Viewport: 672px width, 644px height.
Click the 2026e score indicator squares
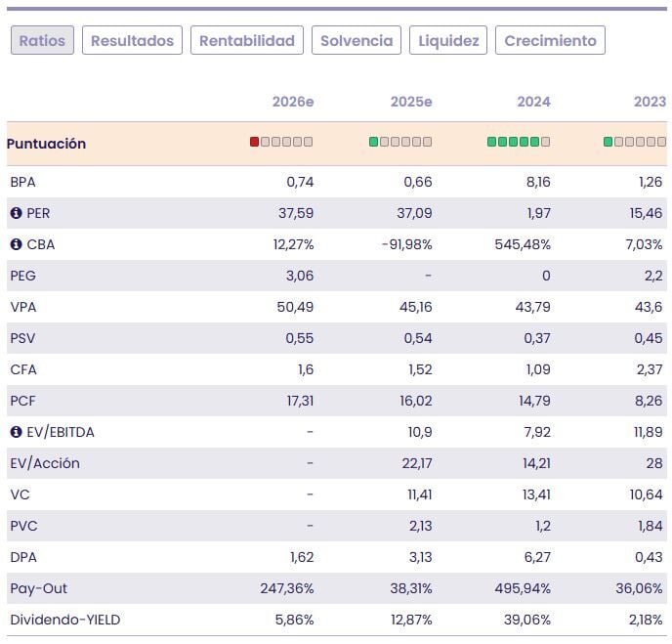coord(281,142)
